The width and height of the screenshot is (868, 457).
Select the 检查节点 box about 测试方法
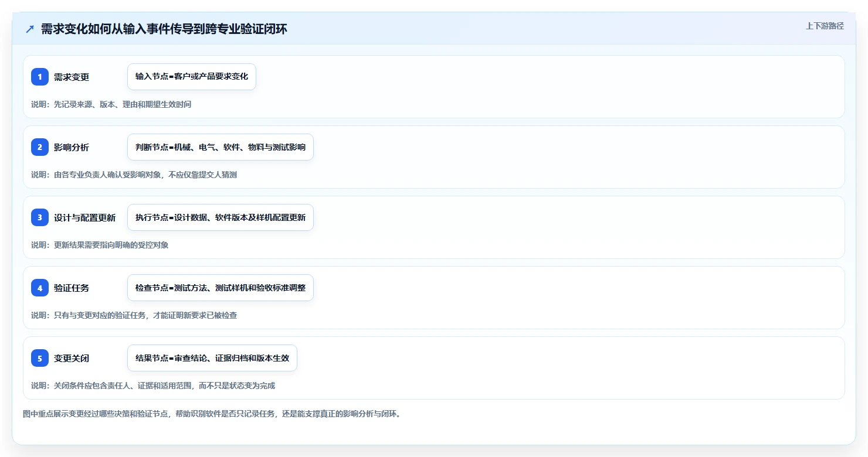[x=221, y=288]
